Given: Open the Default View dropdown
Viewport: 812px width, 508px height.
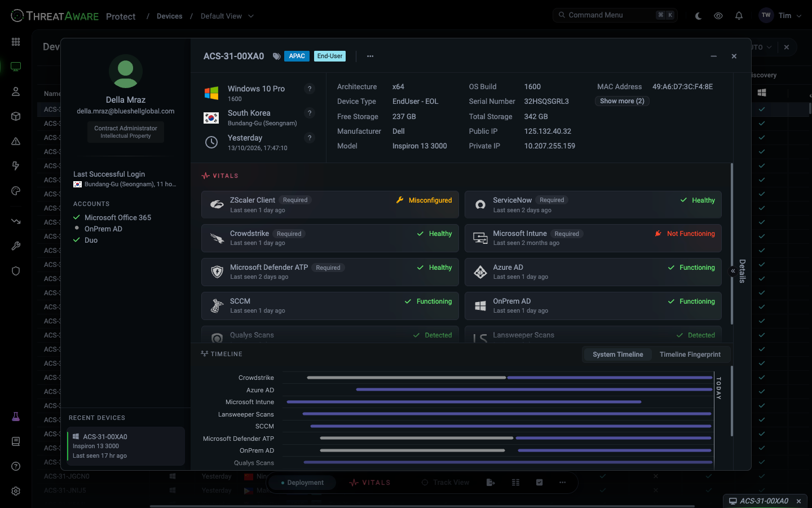Looking at the screenshot, I should pos(227,16).
